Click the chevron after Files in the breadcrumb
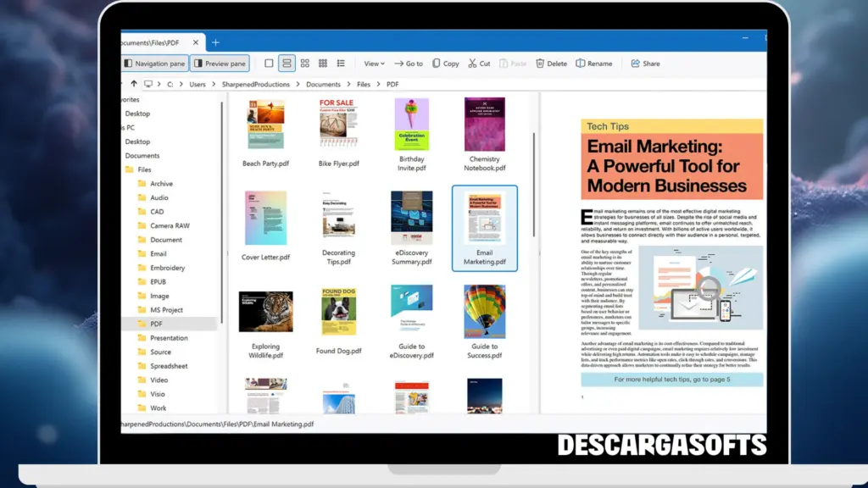This screenshot has width=868, height=488. (378, 84)
